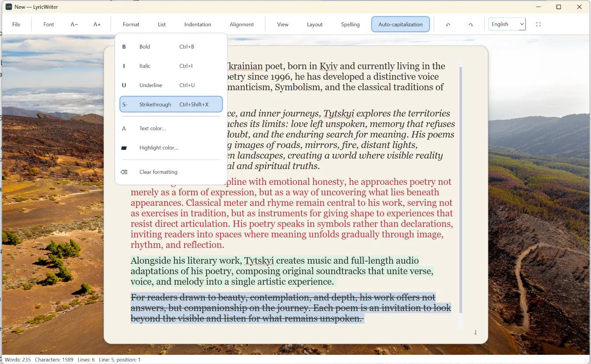The image size is (591, 364).
Task: Click the struck-through text "For readers drawn"
Action: point(166,297)
